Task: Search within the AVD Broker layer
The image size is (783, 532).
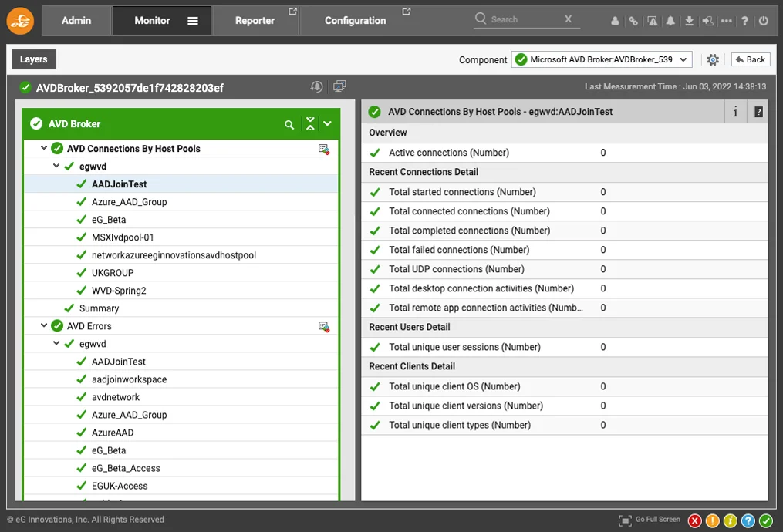Action: [x=289, y=124]
